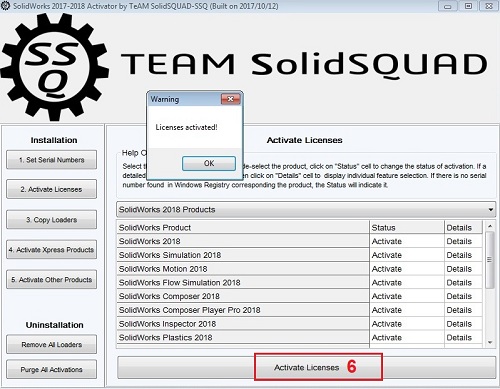This screenshot has width=500, height=389.
Task: Close the Warning dialog with its X button
Action: [230, 99]
